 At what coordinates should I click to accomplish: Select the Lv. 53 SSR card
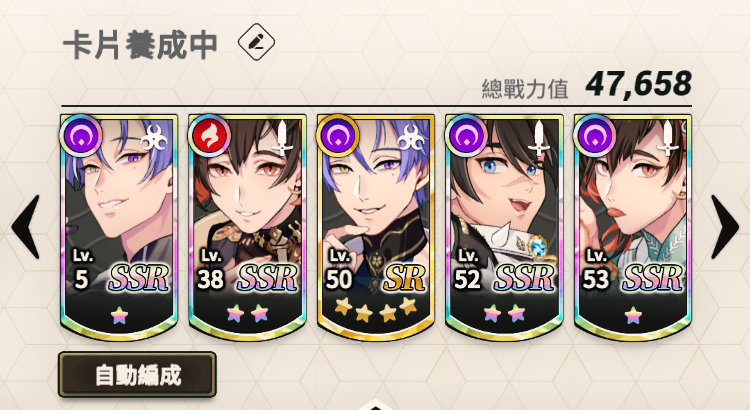pyautogui.click(x=633, y=227)
